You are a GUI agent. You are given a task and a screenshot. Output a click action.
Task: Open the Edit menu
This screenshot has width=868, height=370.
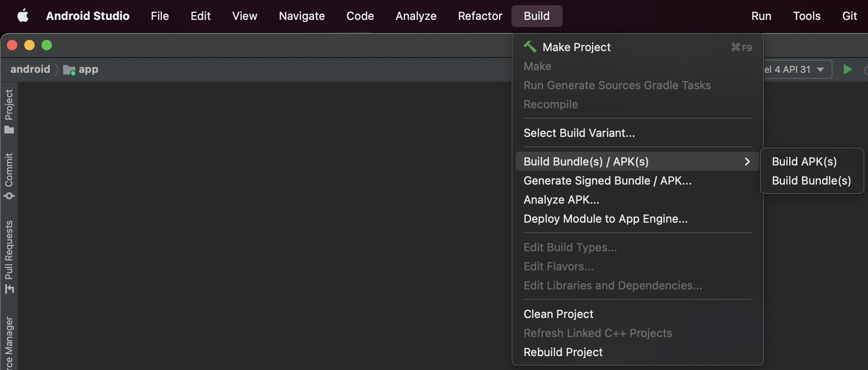[x=201, y=16]
